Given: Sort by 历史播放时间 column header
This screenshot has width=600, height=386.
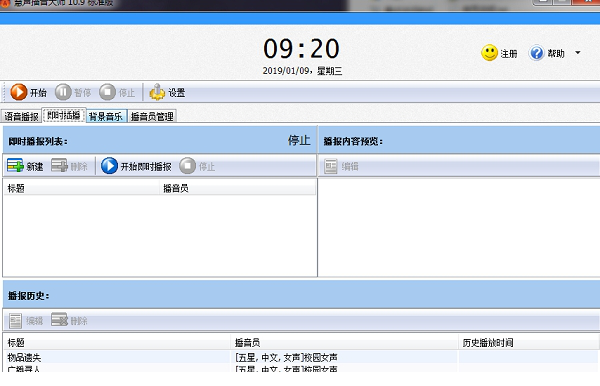Looking at the screenshot, I should pyautogui.click(x=529, y=343).
